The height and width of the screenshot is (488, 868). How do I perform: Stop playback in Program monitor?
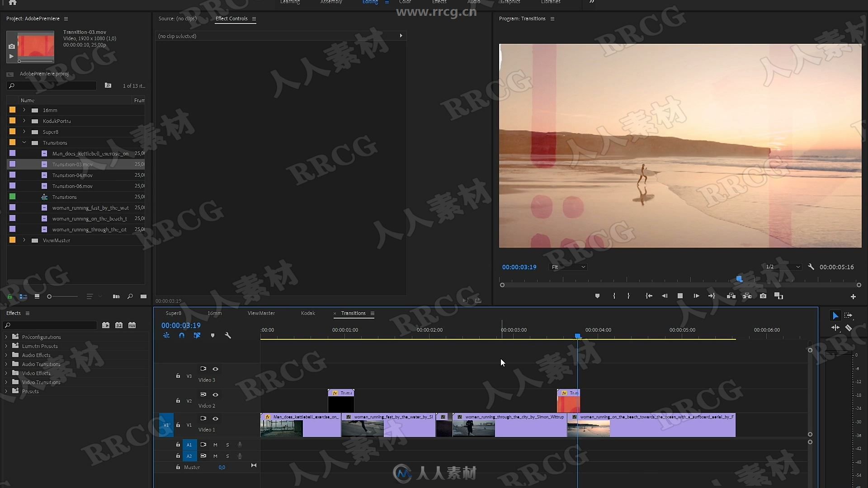(x=680, y=296)
